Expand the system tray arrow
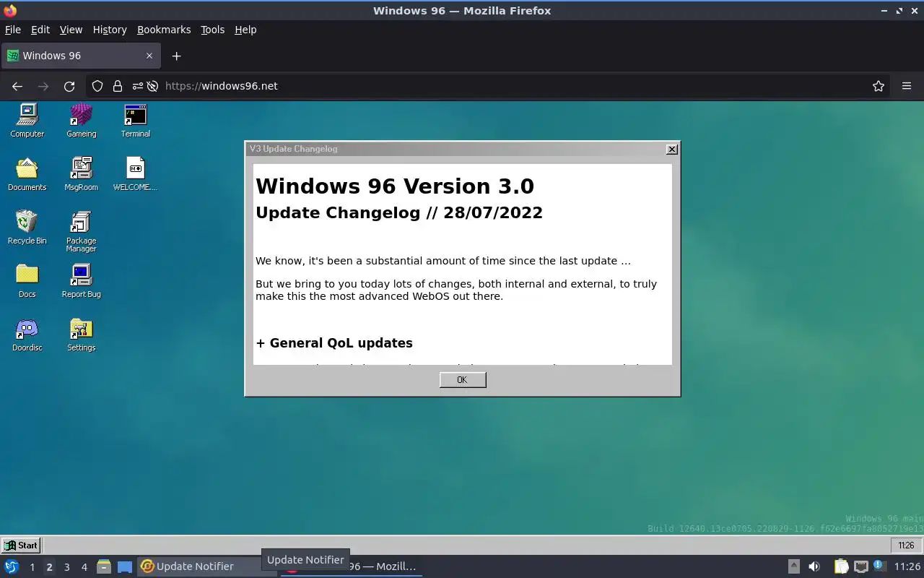The height and width of the screenshot is (578, 924). 793,566
